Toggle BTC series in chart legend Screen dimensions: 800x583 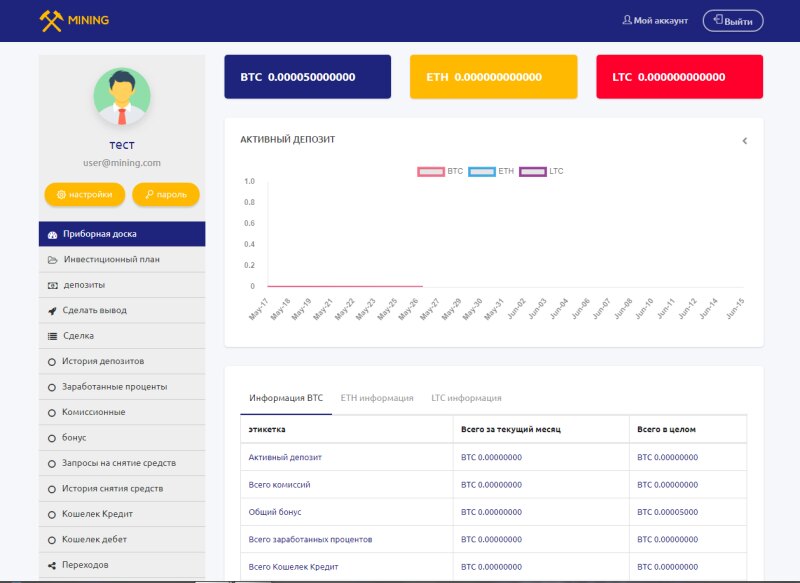[x=431, y=172]
